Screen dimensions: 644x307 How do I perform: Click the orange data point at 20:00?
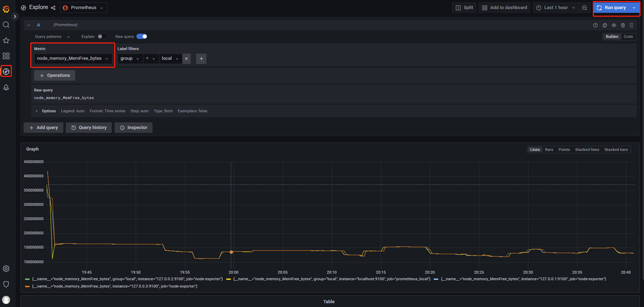[231, 252]
